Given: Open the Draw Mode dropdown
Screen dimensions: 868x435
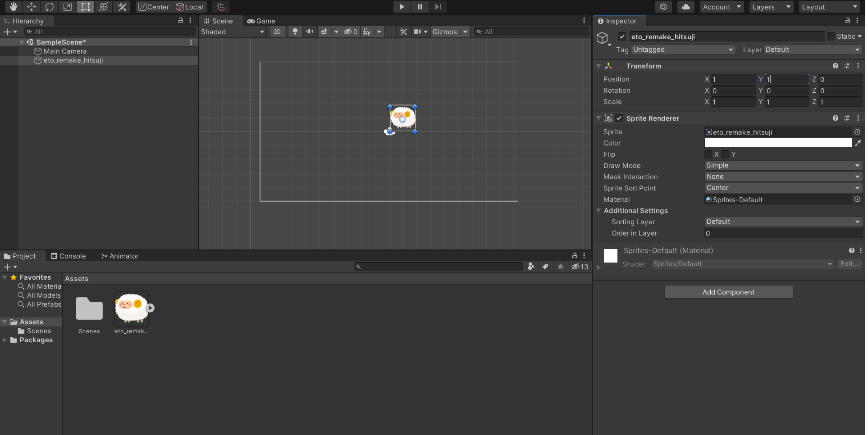Looking at the screenshot, I should (783, 166).
